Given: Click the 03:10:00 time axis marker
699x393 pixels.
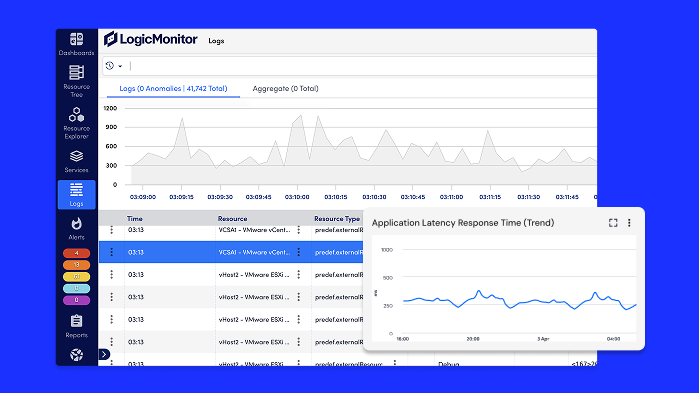Looking at the screenshot, I should 297,197.
